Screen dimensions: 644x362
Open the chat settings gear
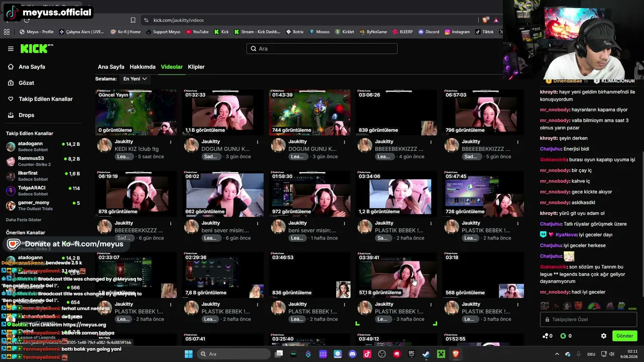coord(604,336)
